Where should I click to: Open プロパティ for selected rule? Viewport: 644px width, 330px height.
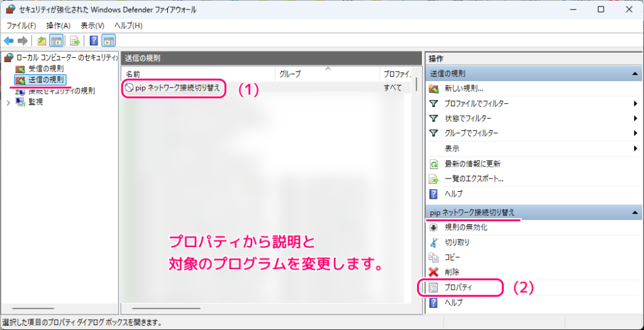pos(458,288)
